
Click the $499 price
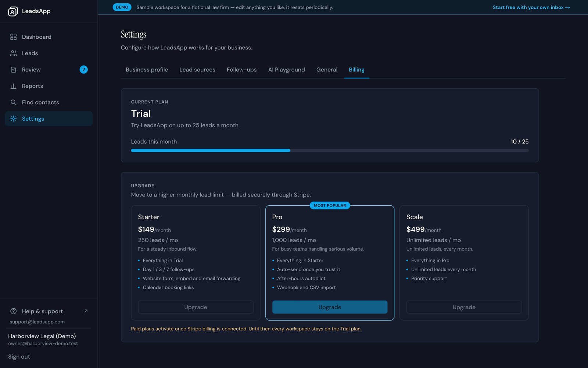415,229
